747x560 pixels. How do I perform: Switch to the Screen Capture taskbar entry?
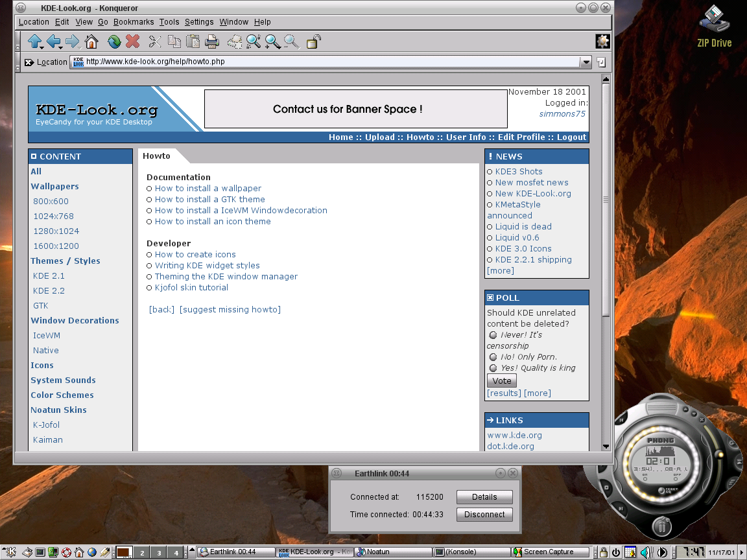tap(551, 552)
